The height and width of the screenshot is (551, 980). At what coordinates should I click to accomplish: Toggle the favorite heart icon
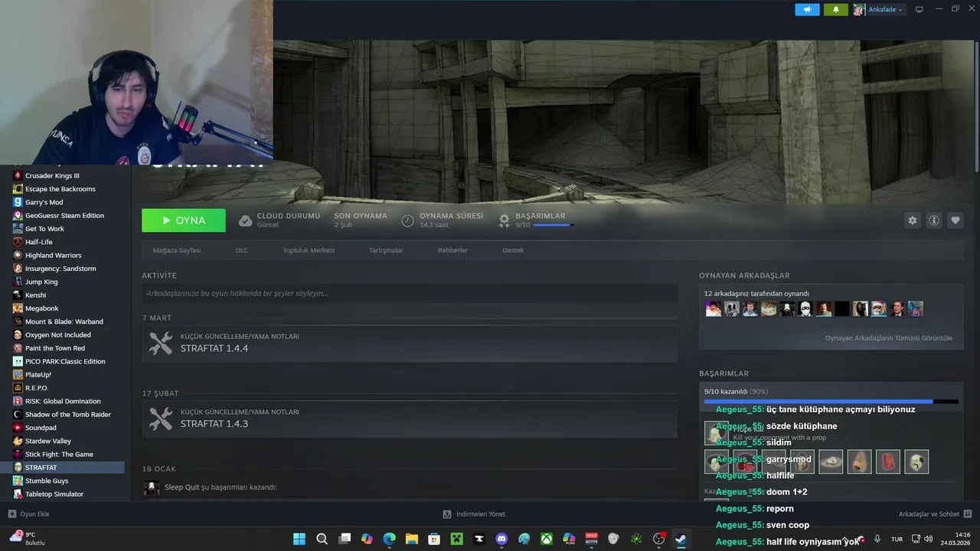pos(955,220)
